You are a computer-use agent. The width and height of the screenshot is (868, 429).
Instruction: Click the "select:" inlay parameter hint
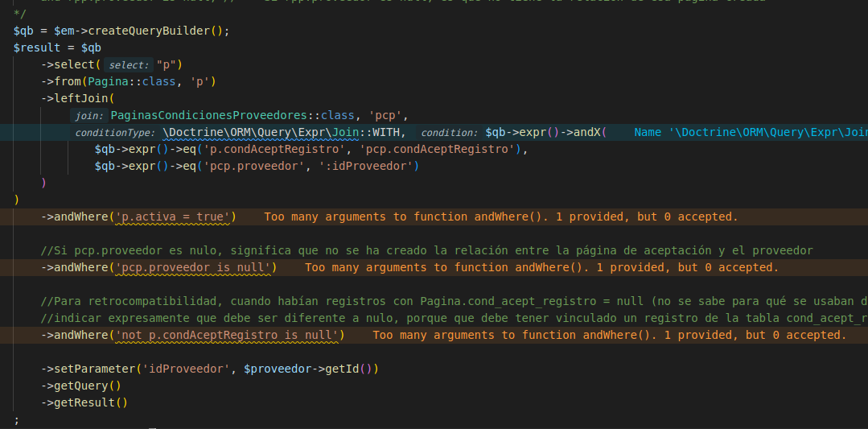point(129,65)
